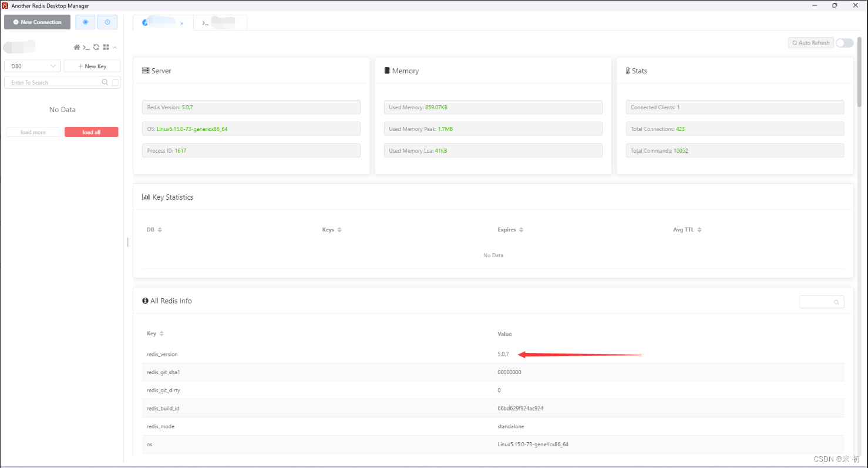Select the OS Linux5.15.0-73-generic field in Server panel
868x468 pixels.
pos(251,129)
